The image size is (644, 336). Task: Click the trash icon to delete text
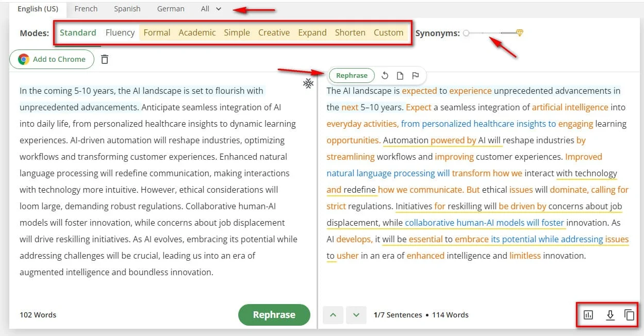[x=105, y=59]
